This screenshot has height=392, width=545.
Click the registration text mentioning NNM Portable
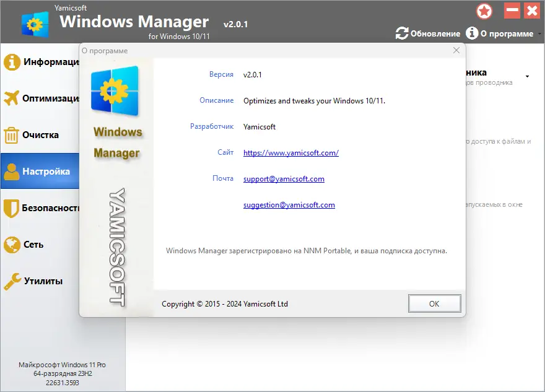pos(306,251)
